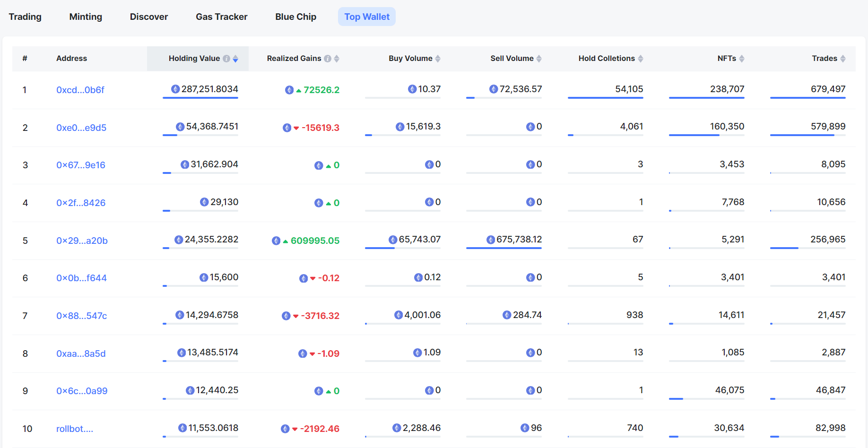Open wallet address 0x88...547c
The image size is (868, 448).
coord(82,316)
